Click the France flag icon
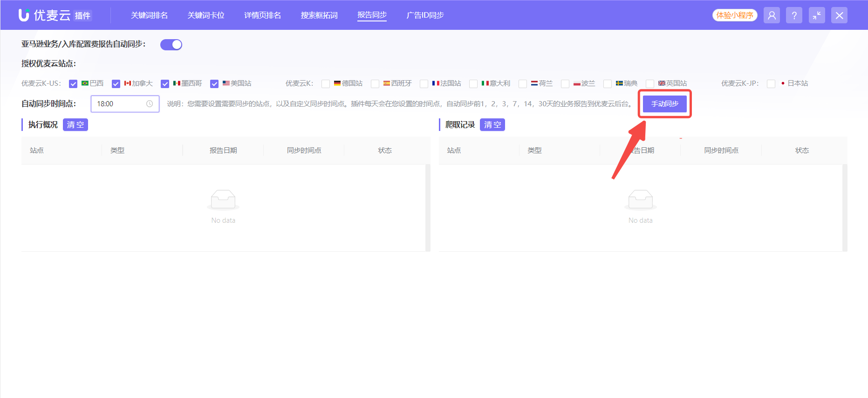 pyautogui.click(x=436, y=83)
